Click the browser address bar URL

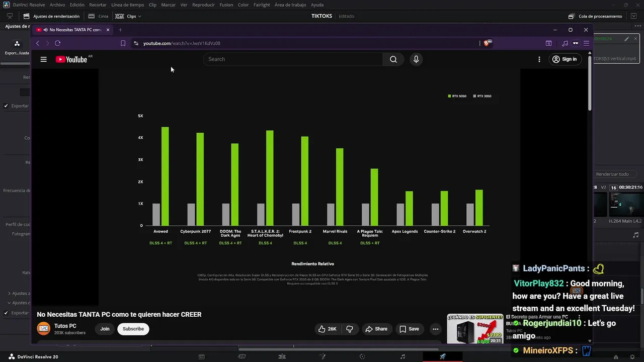pyautogui.click(x=182, y=43)
